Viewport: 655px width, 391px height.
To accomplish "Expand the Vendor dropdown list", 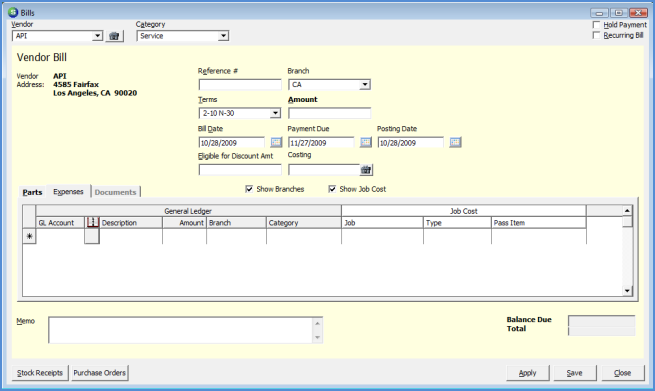I will click(97, 36).
